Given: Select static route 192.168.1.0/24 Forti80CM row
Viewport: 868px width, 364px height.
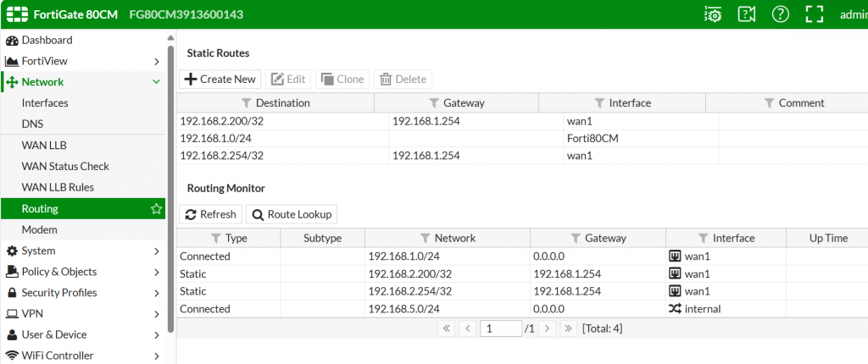Looking at the screenshot, I should [x=522, y=139].
